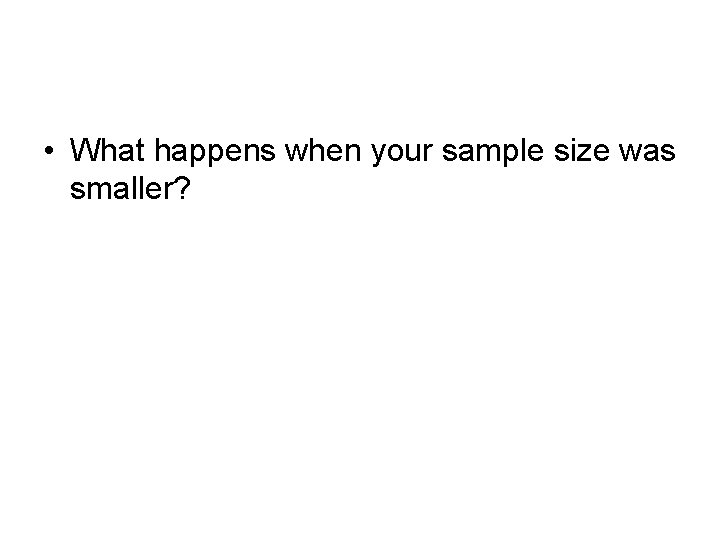Click the word "What" in the slide
Viewport: 720px width, 540px height.
107,150
